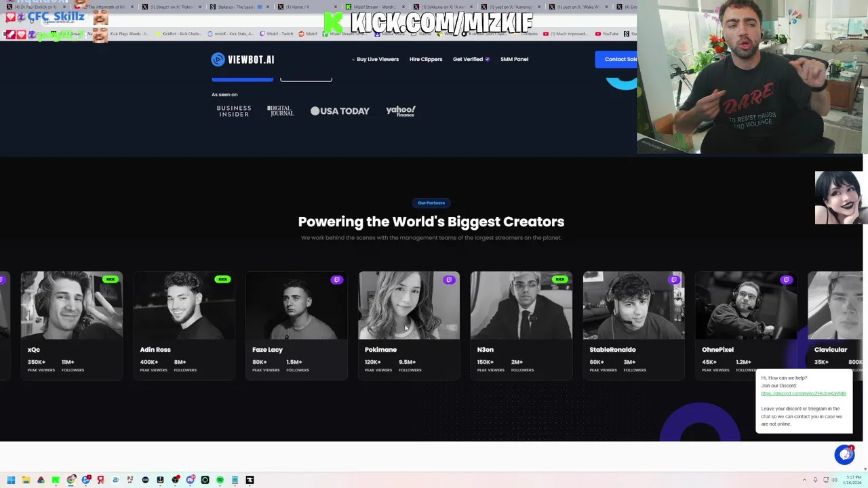Open the Adin Ross creator card photo

pos(184,305)
